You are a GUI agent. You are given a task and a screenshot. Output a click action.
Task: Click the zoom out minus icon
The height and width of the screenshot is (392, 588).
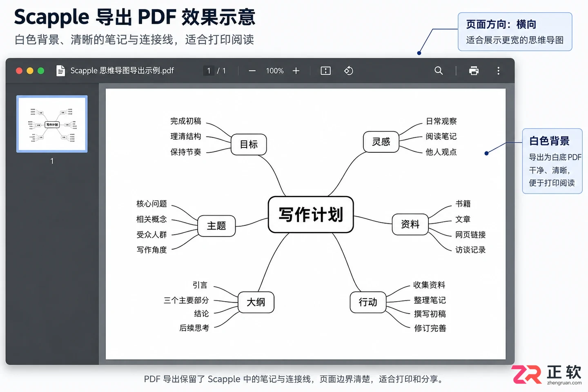coord(252,71)
